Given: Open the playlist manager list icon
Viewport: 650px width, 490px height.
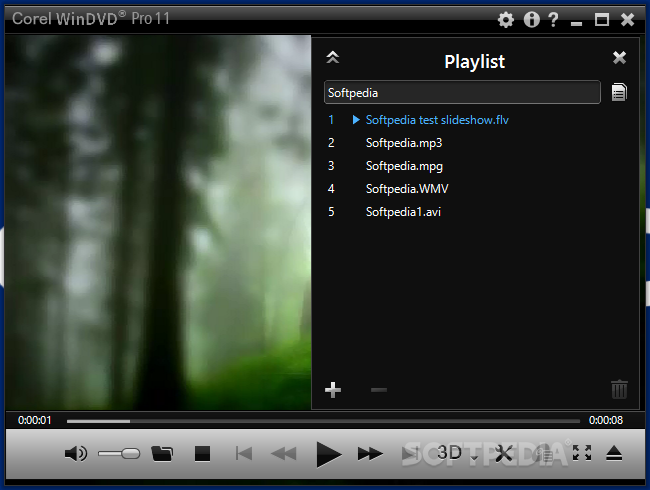Looking at the screenshot, I should pos(619,92).
